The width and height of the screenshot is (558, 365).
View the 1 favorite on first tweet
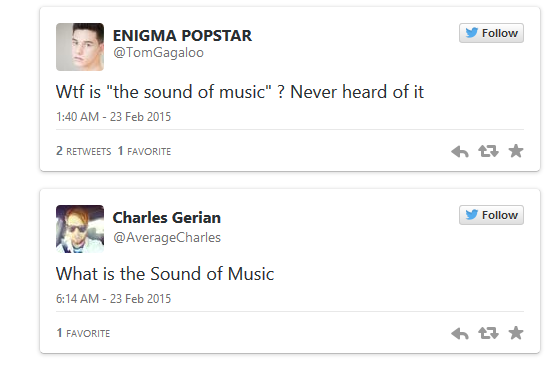click(x=144, y=151)
